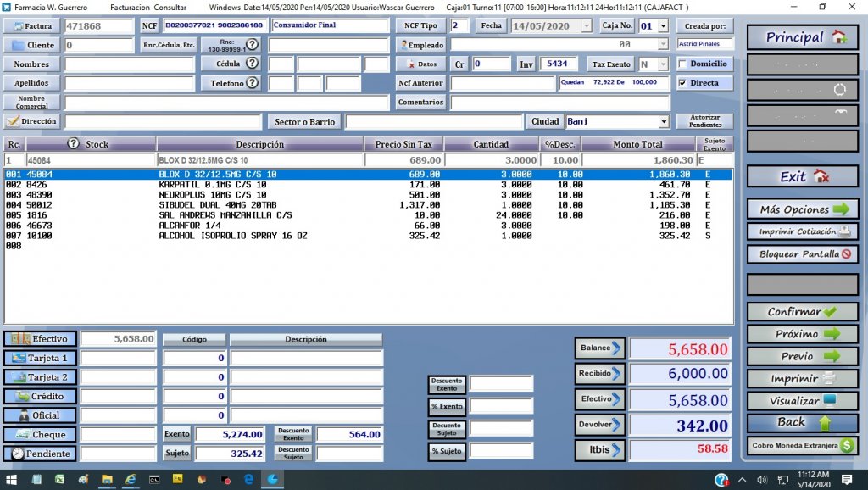Select Efectivo cash payment button
This screenshot has width=868, height=490.
click(40, 339)
